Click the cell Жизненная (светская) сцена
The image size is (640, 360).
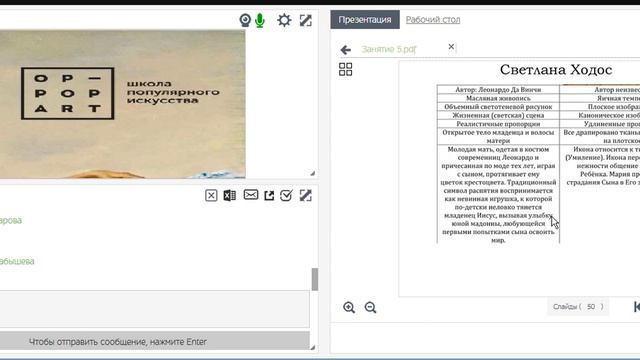tap(498, 115)
